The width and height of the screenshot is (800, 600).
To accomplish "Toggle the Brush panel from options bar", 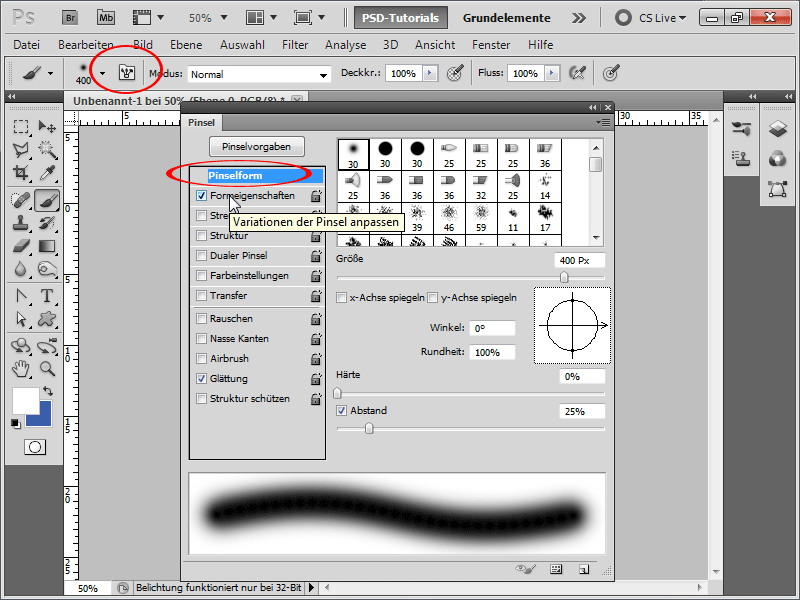I will 127,72.
